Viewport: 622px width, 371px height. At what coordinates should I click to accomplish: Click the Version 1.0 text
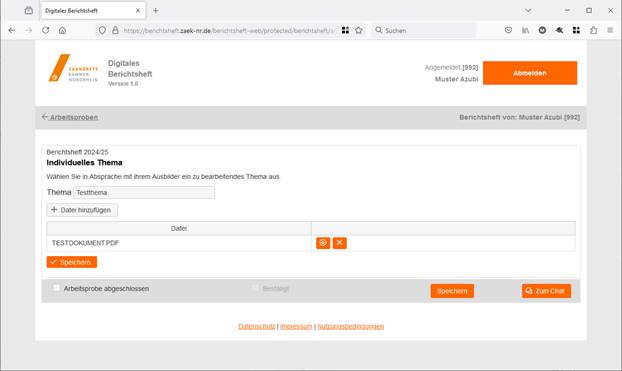(123, 84)
